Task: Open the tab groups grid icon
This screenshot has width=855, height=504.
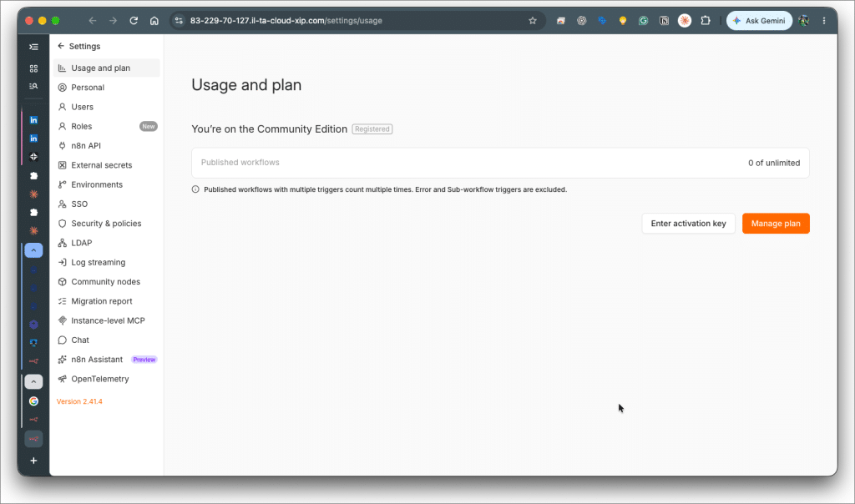Action: 33,68
